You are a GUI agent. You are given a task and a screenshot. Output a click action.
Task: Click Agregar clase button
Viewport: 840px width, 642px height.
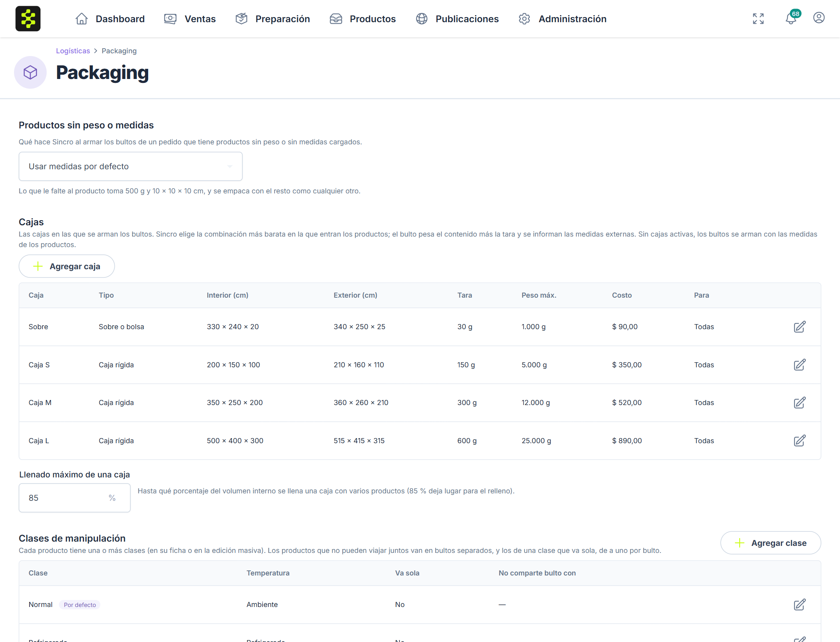(771, 543)
